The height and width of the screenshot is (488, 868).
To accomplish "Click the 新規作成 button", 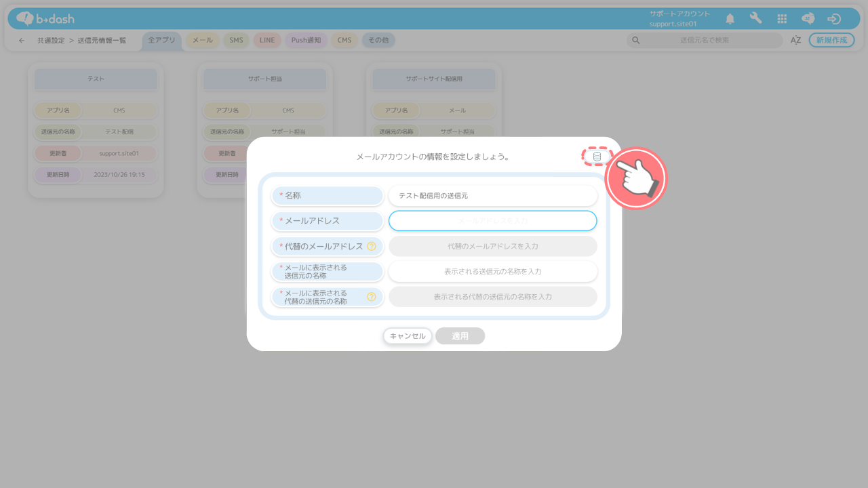I will 831,40.
